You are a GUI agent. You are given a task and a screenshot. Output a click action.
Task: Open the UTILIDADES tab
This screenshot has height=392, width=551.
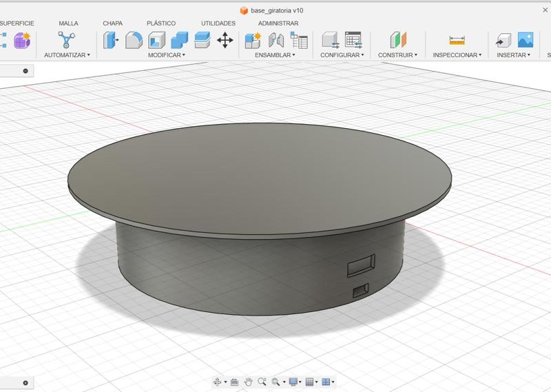(218, 23)
